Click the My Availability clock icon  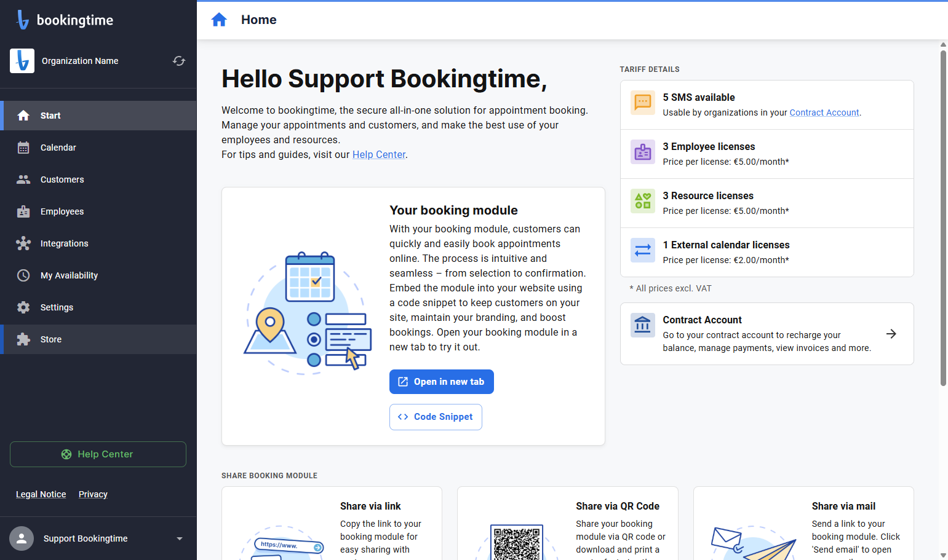point(23,275)
